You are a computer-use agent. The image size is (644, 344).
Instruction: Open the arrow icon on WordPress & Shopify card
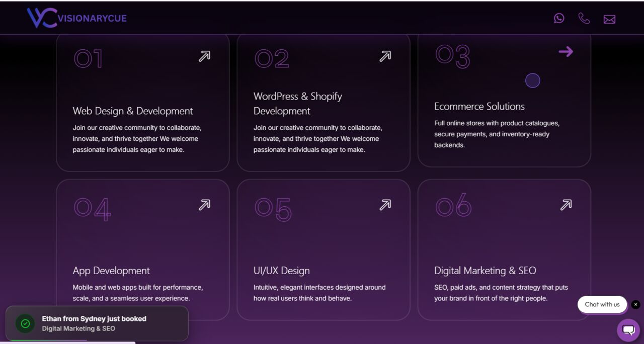385,56
